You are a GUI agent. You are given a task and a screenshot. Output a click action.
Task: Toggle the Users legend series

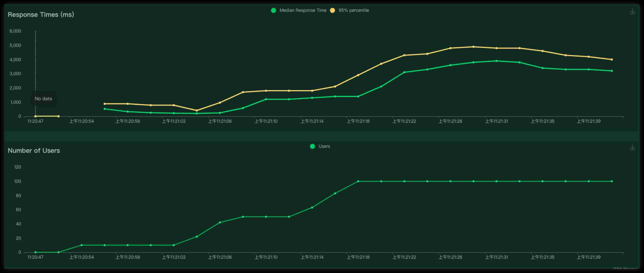tap(320, 146)
